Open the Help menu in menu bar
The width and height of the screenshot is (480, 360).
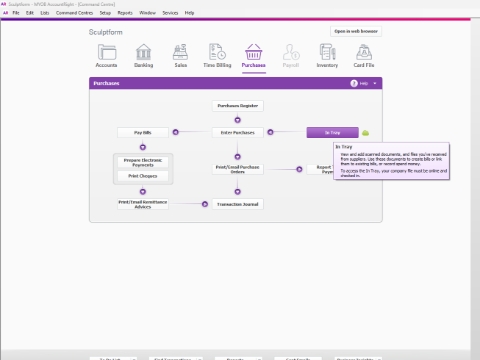click(x=189, y=13)
